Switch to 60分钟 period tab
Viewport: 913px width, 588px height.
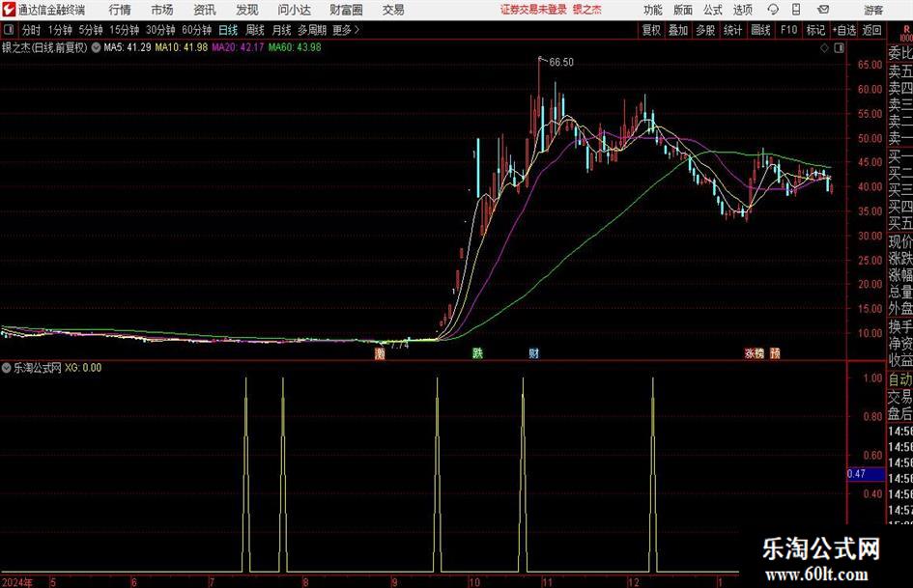197,30
